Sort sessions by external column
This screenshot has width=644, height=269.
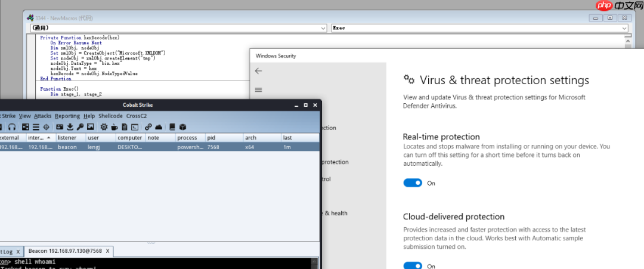click(x=13, y=138)
